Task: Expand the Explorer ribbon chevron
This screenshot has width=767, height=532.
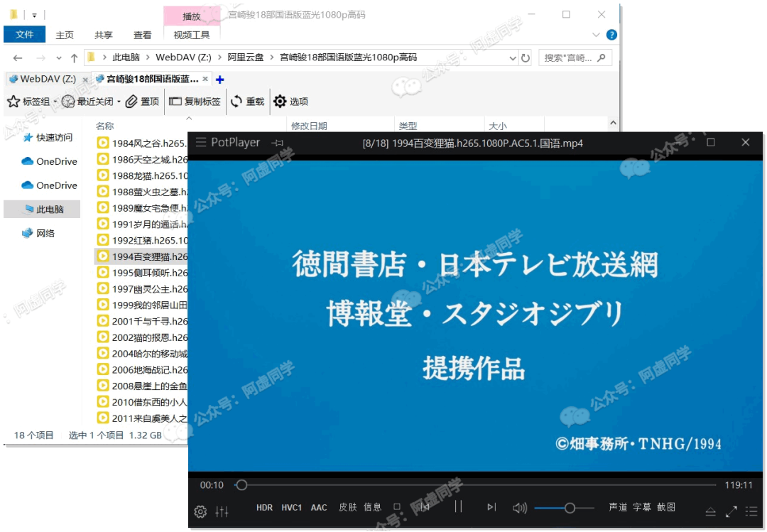Action: click(596, 35)
